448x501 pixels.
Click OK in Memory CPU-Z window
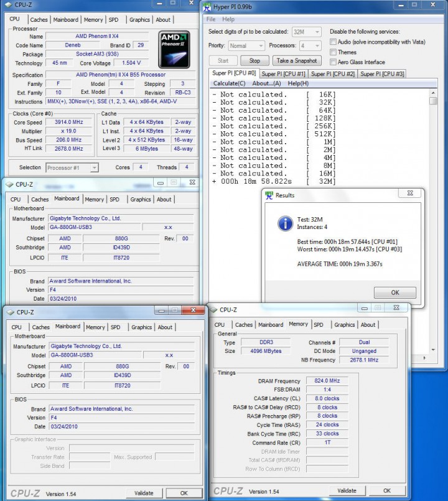tap(387, 490)
